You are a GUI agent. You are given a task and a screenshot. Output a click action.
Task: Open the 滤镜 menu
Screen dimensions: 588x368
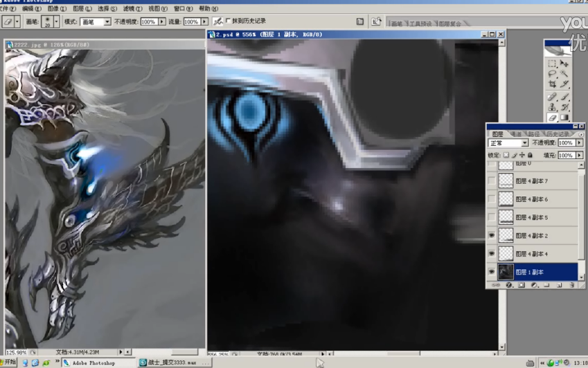[x=133, y=8]
